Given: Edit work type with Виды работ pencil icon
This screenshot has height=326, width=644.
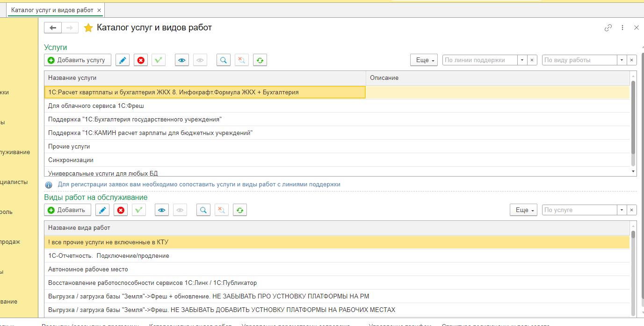Looking at the screenshot, I should point(102,210).
